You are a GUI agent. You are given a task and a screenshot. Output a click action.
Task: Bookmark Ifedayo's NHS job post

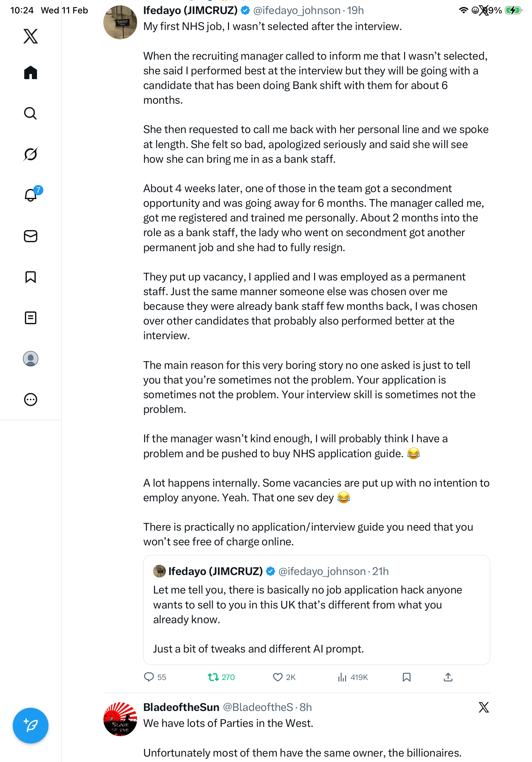(x=406, y=677)
